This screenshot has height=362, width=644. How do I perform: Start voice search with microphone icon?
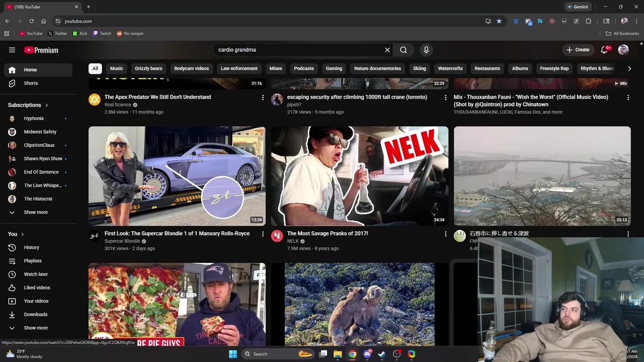[x=426, y=50]
